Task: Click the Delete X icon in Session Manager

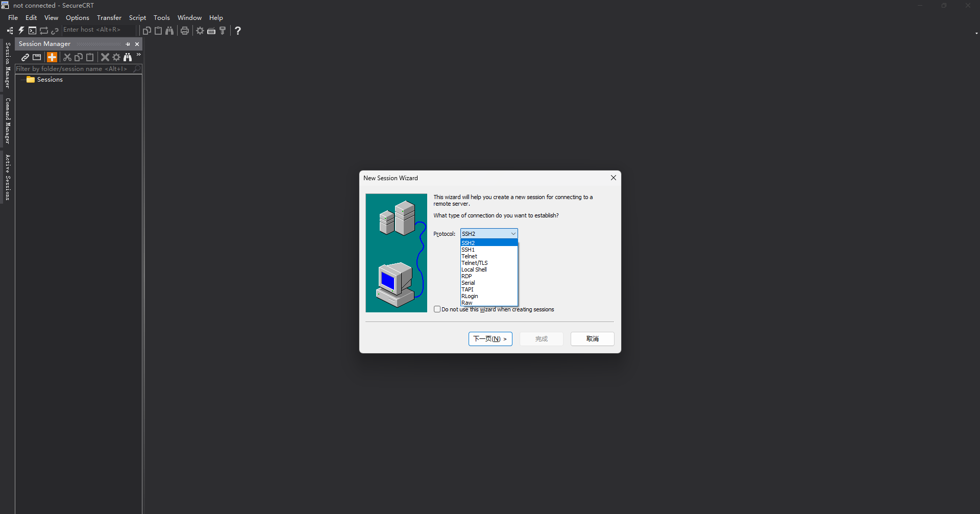Action: coord(105,57)
